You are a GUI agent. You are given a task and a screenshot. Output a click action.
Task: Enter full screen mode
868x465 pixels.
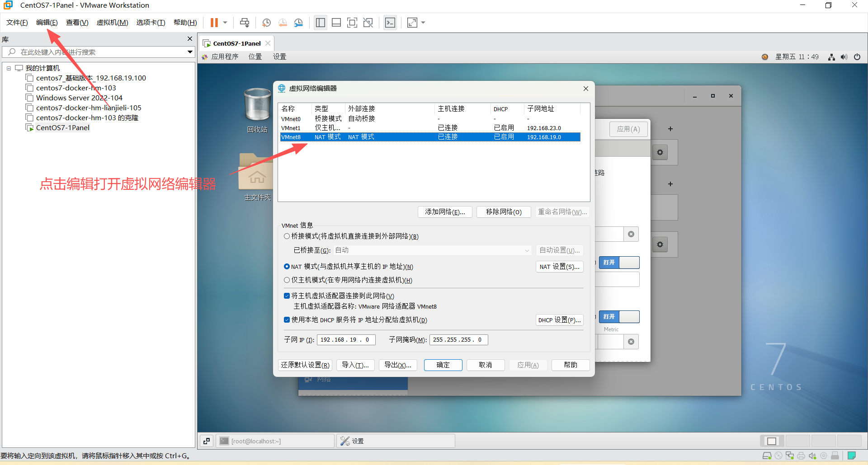tap(352, 23)
